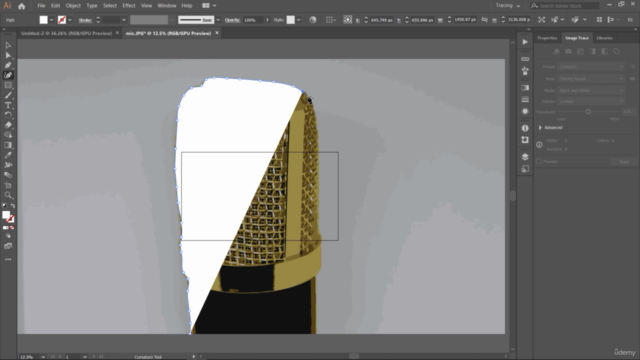Screen dimensions: 640x360
Task: Select the Rotate tool
Action: pos(8,115)
